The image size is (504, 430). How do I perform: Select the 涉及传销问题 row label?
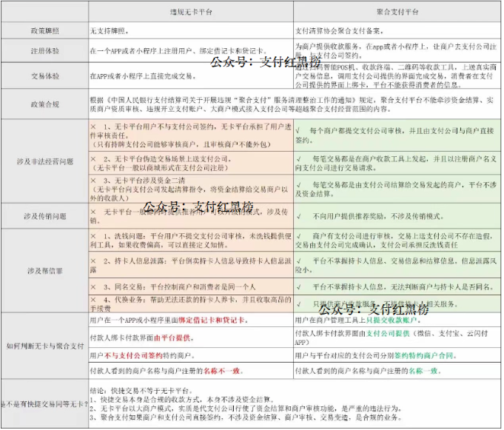point(44,215)
